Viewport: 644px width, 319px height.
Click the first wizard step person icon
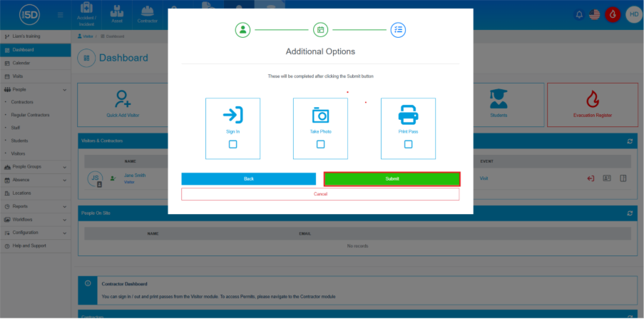(x=244, y=30)
